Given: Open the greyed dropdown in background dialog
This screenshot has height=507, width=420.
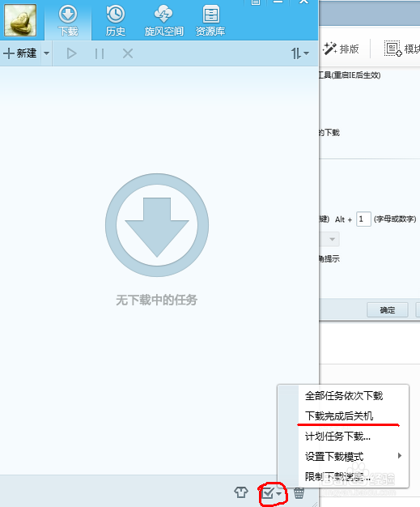Looking at the screenshot, I should pyautogui.click(x=329, y=239).
